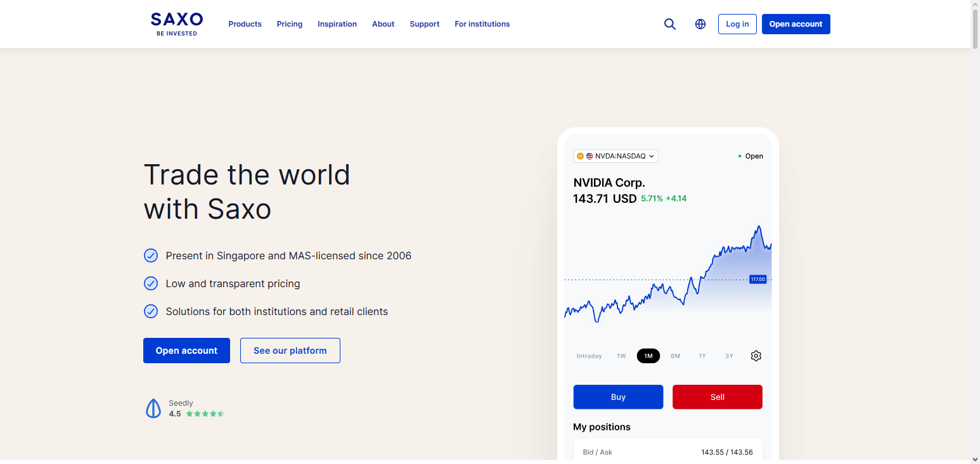Click the NVIDIA Corp. title
980x464 pixels.
coord(609,183)
